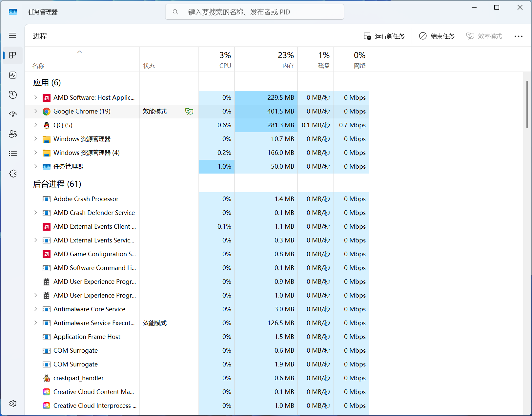Screen dimensions: 532x416
Task: Click the process list vertical scrollbar
Action: click(x=527, y=105)
